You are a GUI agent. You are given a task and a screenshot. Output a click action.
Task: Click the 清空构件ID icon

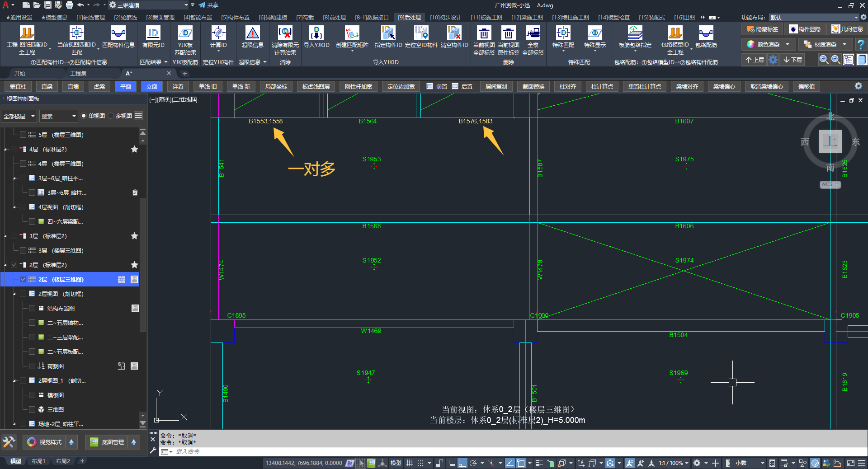tap(454, 33)
